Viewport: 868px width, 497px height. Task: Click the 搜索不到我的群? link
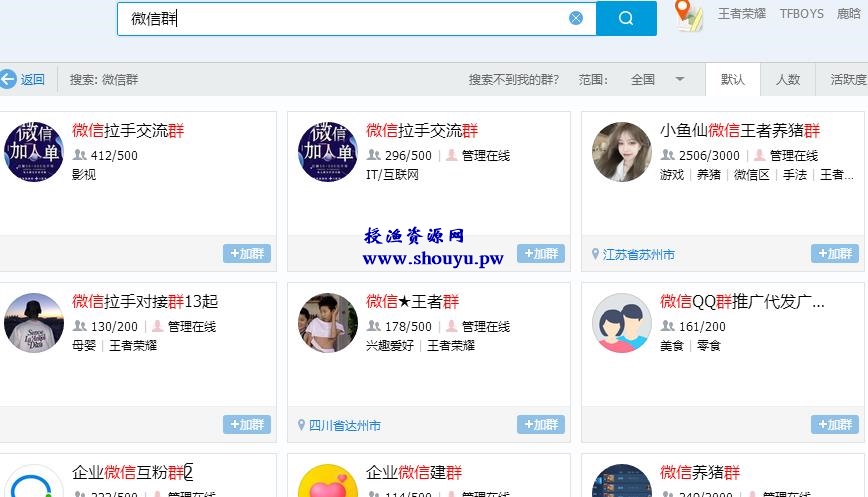pos(514,79)
